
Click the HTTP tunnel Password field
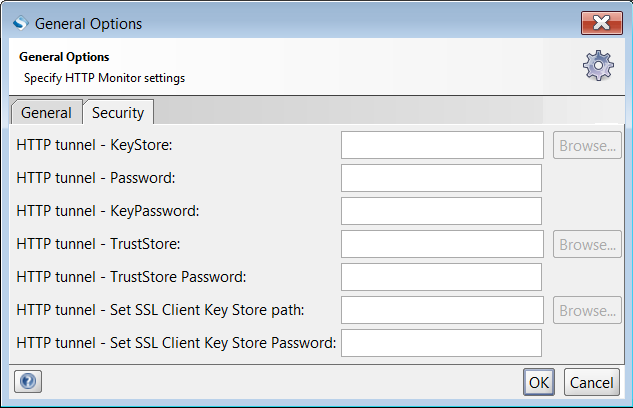pos(441,179)
